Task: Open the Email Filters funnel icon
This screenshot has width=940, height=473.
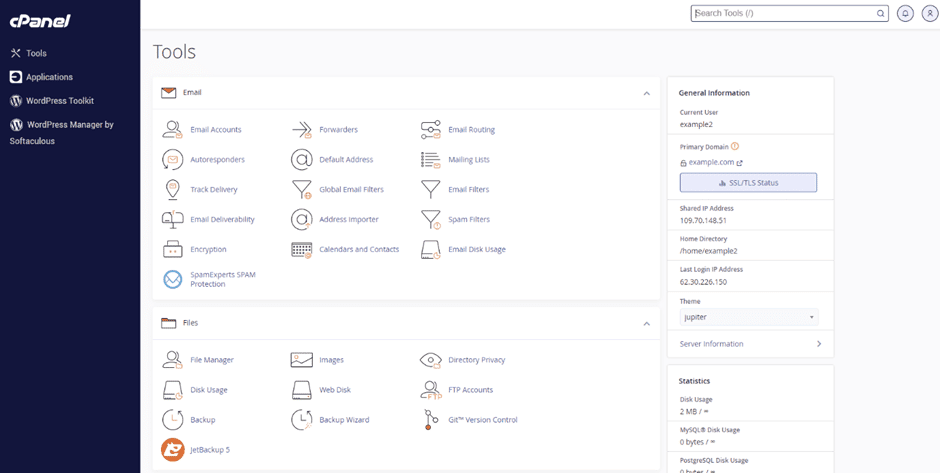Action: tap(430, 189)
